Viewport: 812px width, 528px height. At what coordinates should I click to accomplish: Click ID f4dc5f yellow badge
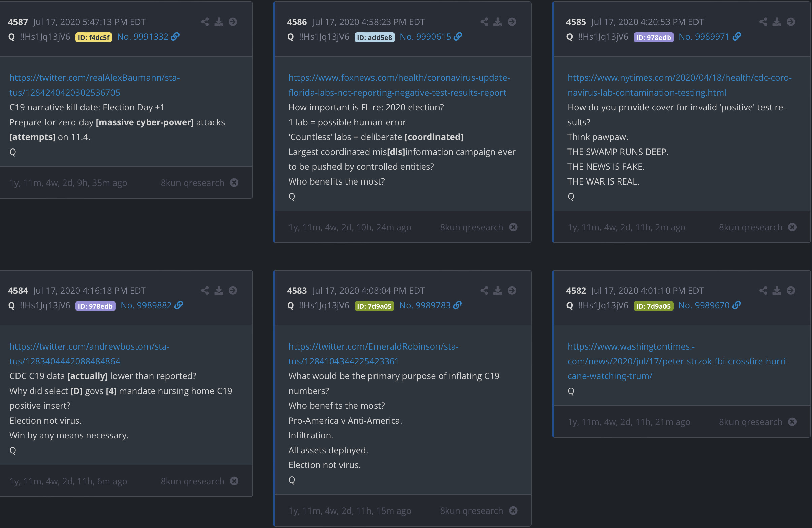click(x=94, y=37)
